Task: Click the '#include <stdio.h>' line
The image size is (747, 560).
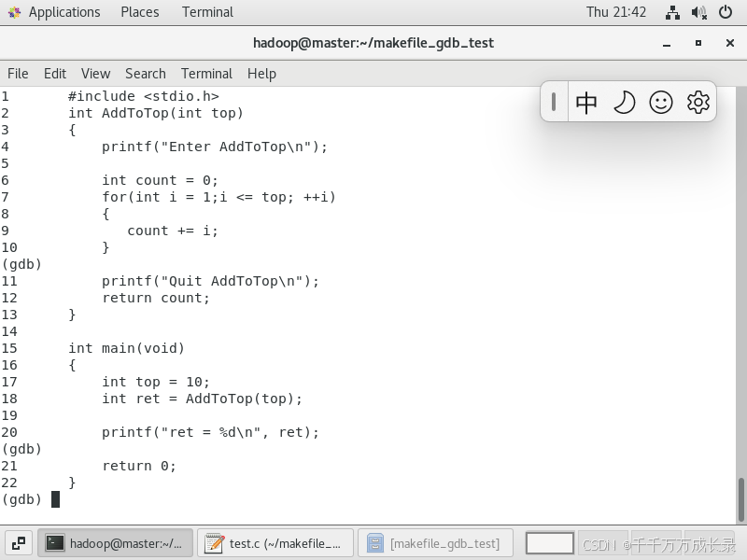Action: click(x=144, y=97)
